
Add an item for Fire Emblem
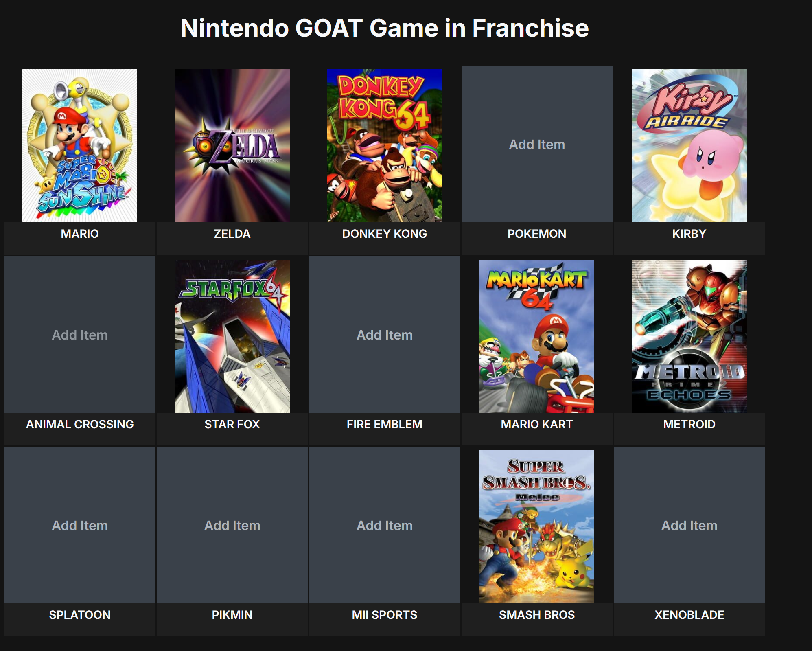pyautogui.click(x=385, y=335)
